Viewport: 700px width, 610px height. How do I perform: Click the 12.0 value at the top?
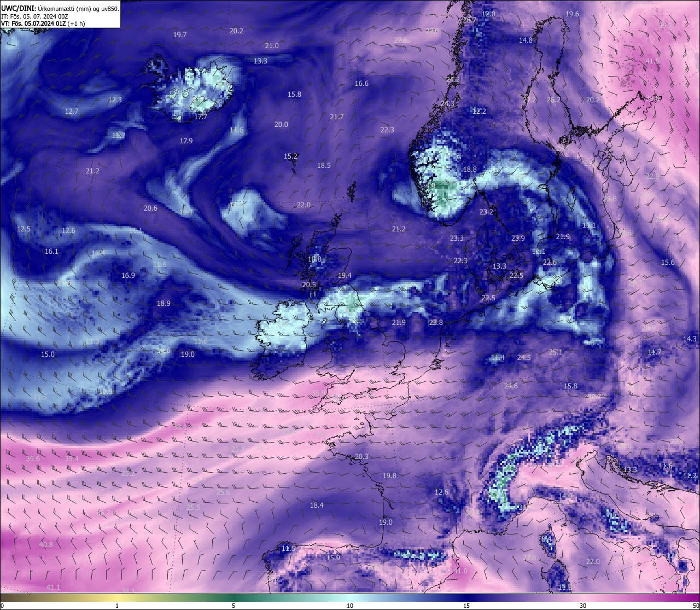[x=488, y=14]
